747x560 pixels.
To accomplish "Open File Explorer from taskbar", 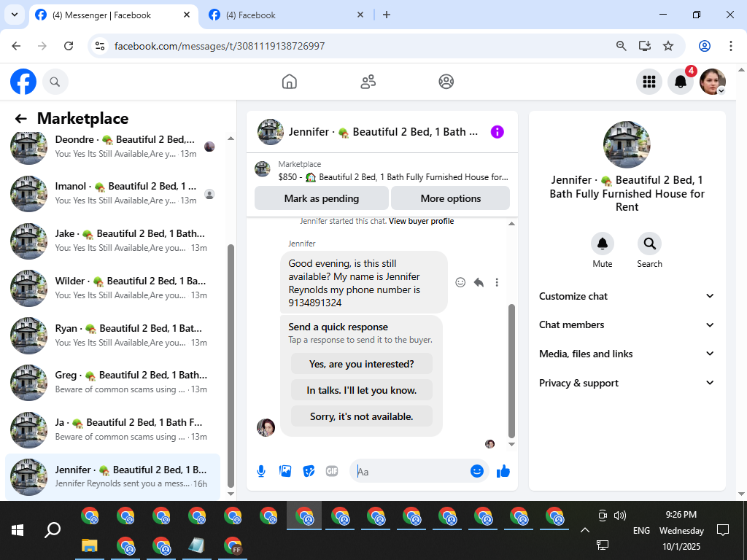I will (89, 545).
